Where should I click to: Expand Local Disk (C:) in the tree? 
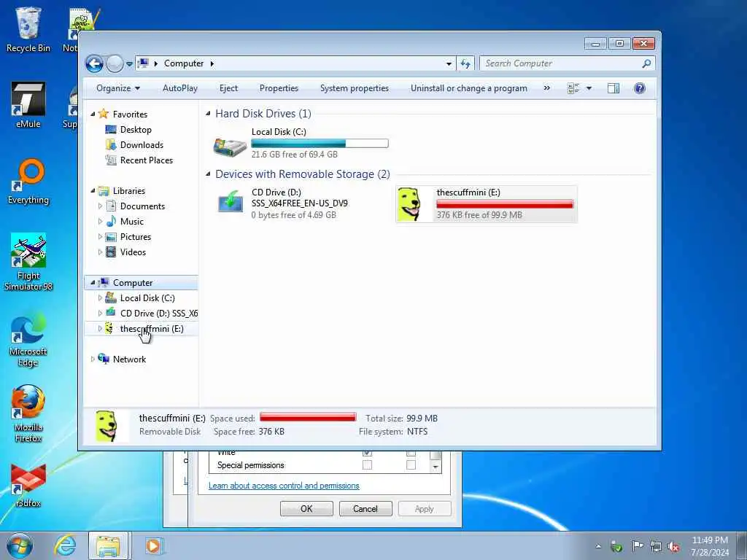100,298
